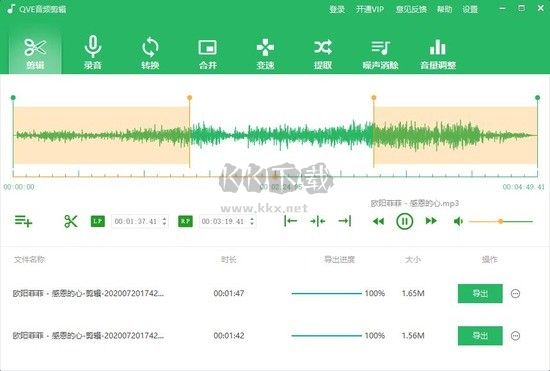Click the end time label 00:04:49.41
This screenshot has height=371, width=550.
pos(523,187)
